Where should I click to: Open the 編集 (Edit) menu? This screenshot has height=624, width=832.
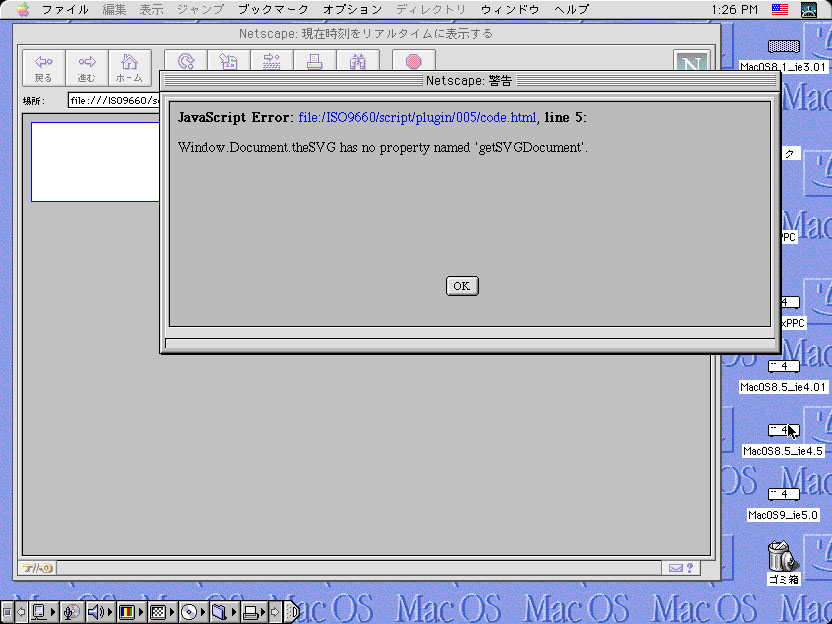point(114,10)
